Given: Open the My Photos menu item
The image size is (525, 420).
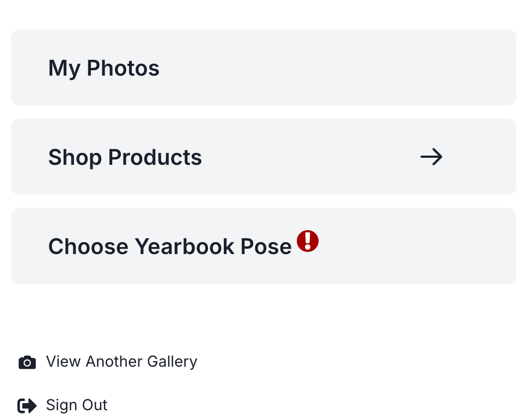Looking at the screenshot, I should pos(263,67).
